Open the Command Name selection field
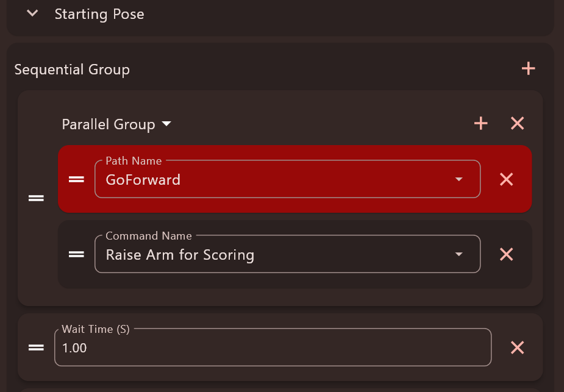This screenshot has height=392, width=564. tap(287, 254)
